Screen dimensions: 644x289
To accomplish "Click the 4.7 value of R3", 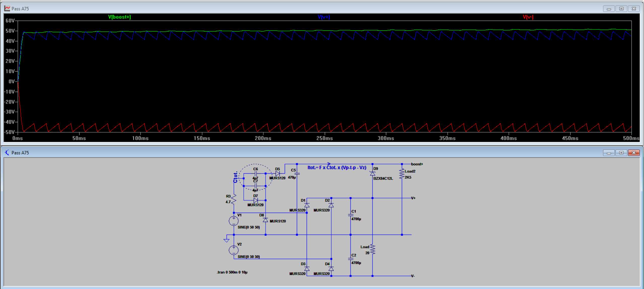I will pyautogui.click(x=228, y=202).
